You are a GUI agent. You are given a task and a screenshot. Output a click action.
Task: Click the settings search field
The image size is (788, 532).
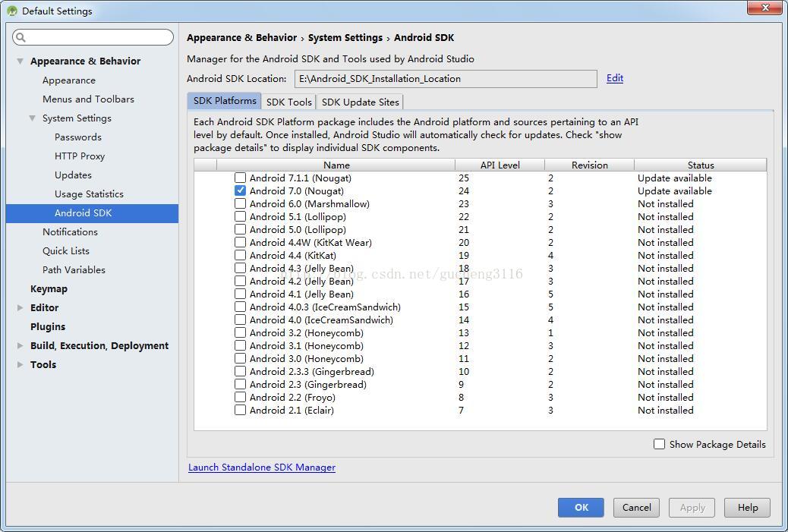coord(93,37)
